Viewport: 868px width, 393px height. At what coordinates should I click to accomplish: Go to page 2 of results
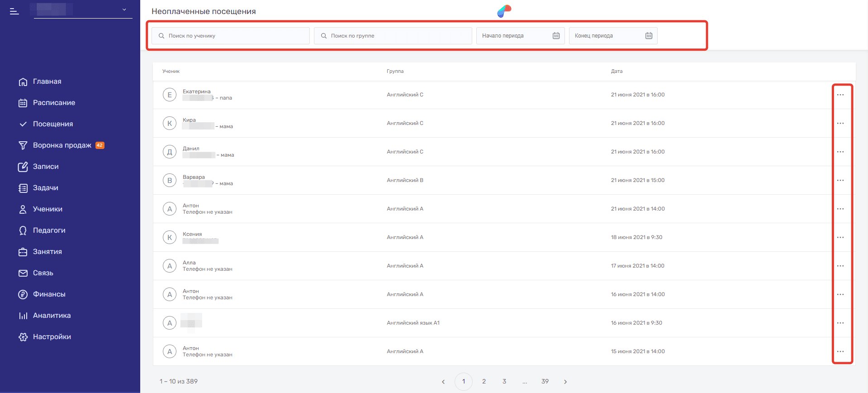click(x=484, y=382)
